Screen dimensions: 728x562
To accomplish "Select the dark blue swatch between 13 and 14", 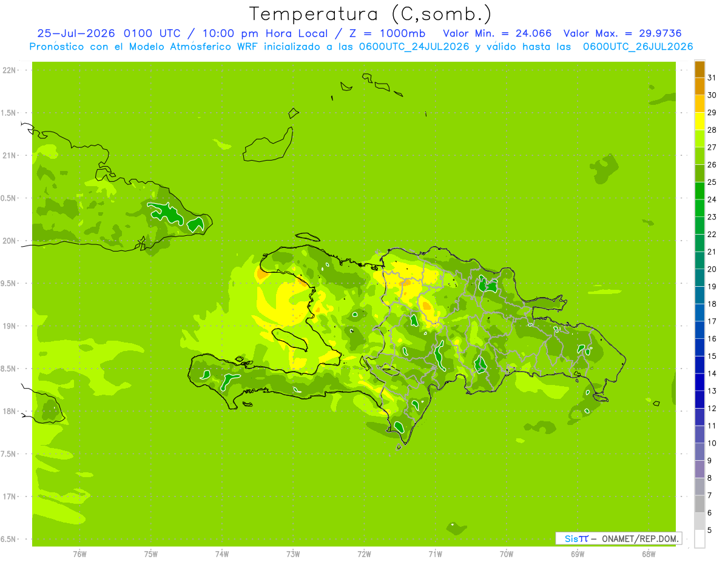I will point(699,383).
